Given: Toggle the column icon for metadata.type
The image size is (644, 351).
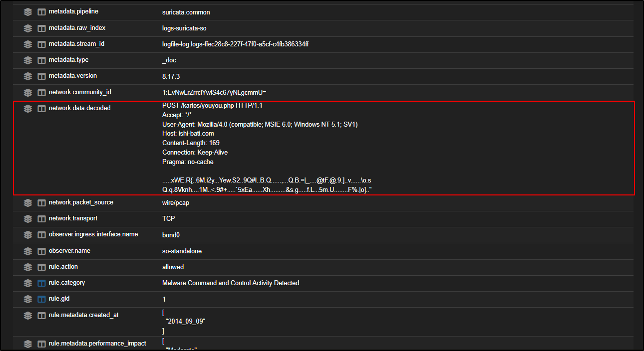Looking at the screenshot, I should coord(41,60).
